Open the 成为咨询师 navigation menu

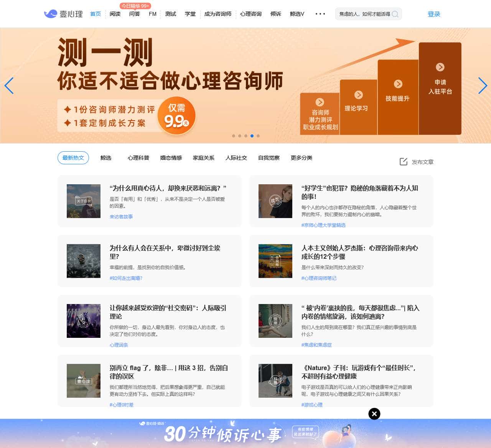217,14
